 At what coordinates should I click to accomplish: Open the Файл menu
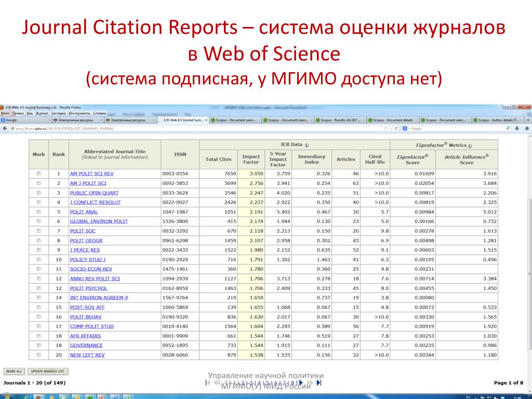point(5,113)
